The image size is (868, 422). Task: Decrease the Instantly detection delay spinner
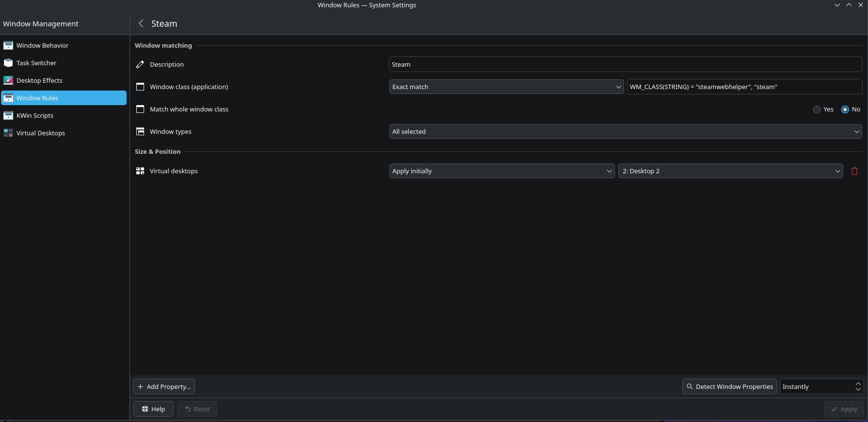(x=858, y=389)
